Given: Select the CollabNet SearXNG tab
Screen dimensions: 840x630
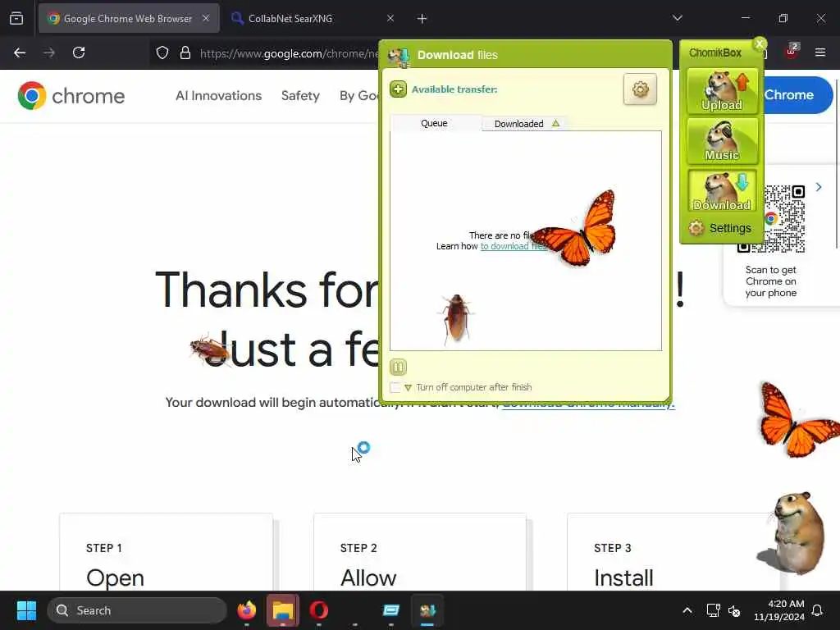Looking at the screenshot, I should pyautogui.click(x=311, y=19).
